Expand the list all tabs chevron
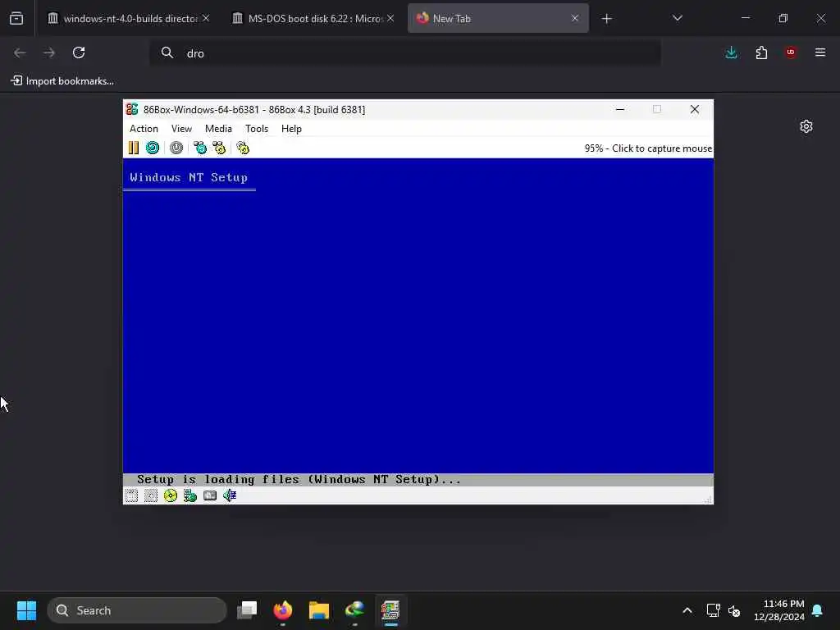Screen dimensions: 840x630 coord(677,18)
